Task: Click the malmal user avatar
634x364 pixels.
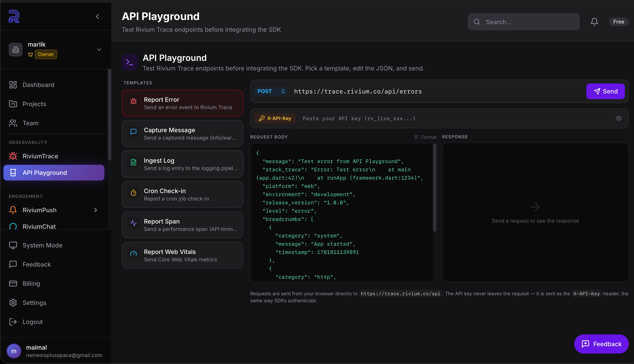Action: 14,351
